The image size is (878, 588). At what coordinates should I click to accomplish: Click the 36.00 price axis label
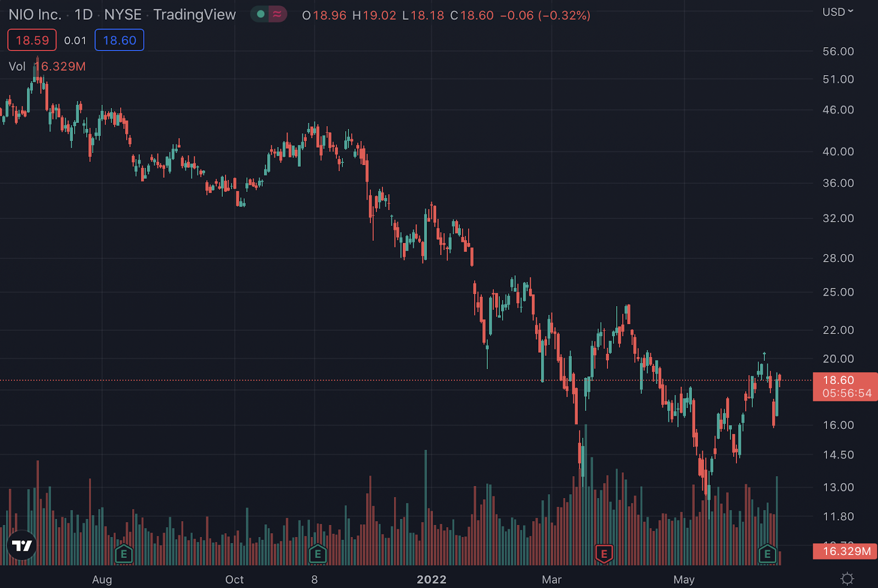click(838, 183)
